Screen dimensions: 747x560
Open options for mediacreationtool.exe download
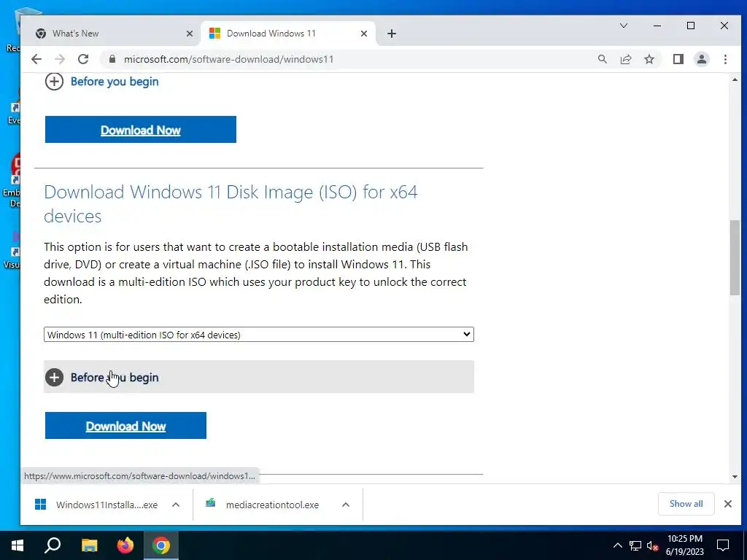click(x=346, y=505)
